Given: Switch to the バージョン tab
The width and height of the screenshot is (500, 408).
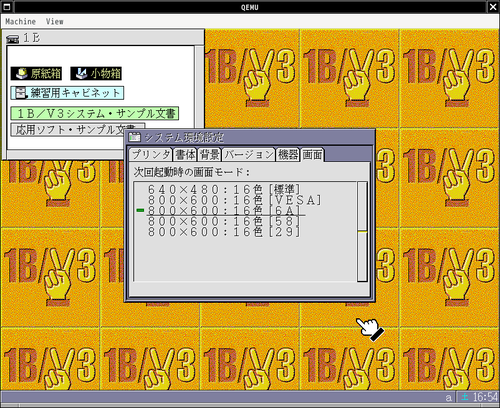Looking at the screenshot, I should 249,155.
